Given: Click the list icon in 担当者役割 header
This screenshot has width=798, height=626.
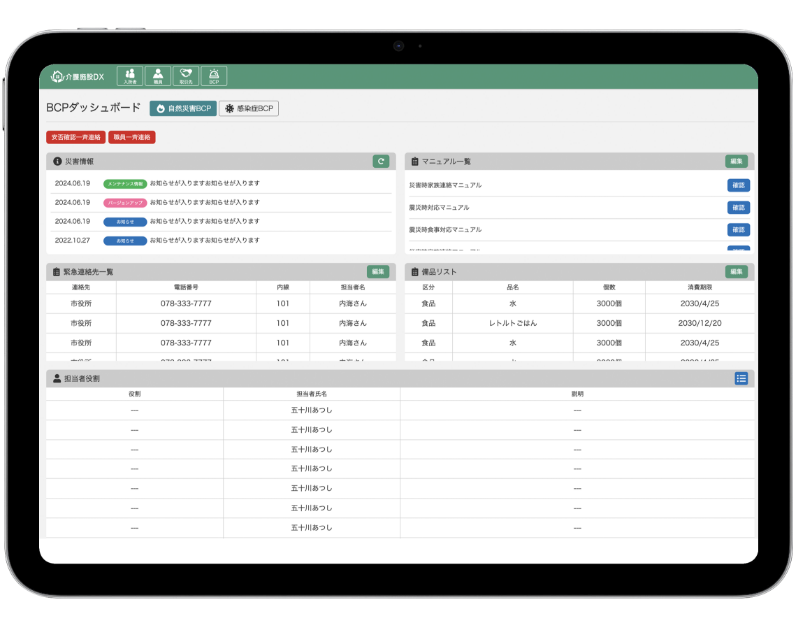Looking at the screenshot, I should coord(741,378).
